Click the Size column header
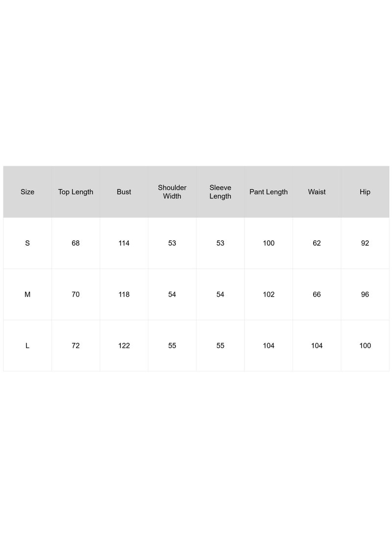This screenshot has height=535, width=392. tap(27, 192)
